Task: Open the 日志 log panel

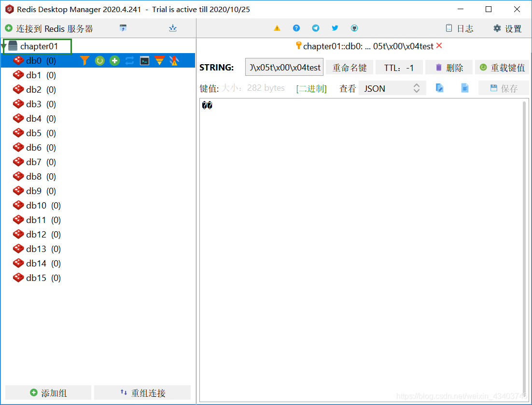Action: tap(459, 28)
